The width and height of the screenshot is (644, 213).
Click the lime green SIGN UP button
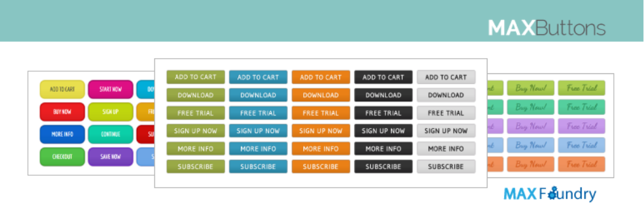click(111, 112)
